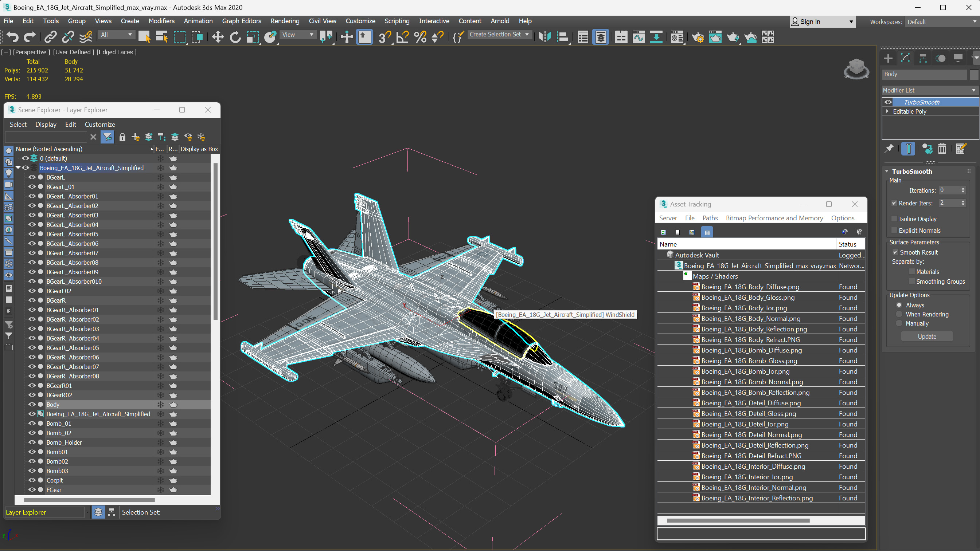Activate the Select and Rotate tool

pos(235,37)
